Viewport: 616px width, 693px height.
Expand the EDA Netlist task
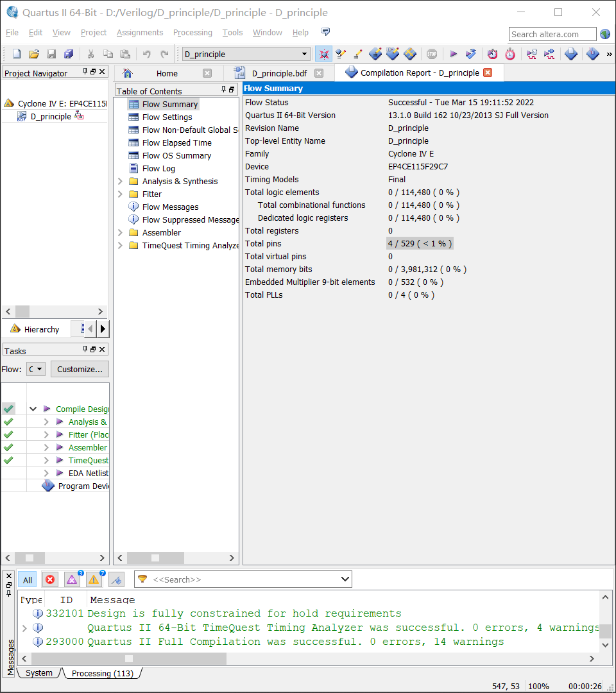(46, 473)
